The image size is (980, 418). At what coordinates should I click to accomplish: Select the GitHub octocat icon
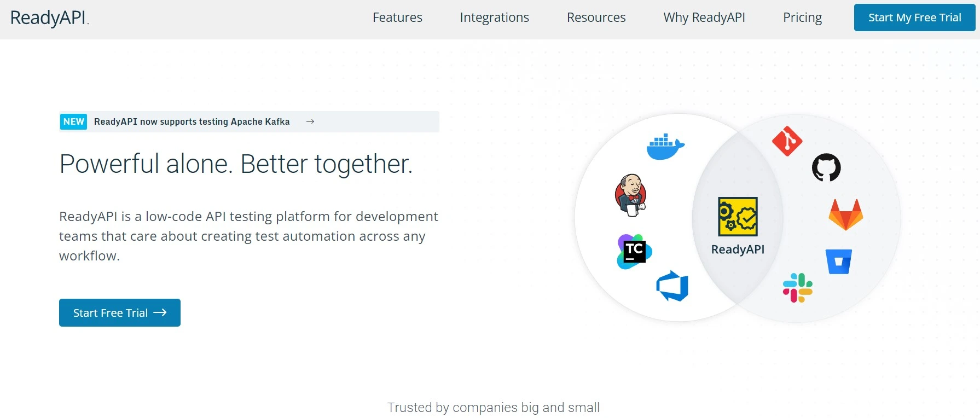(x=826, y=167)
